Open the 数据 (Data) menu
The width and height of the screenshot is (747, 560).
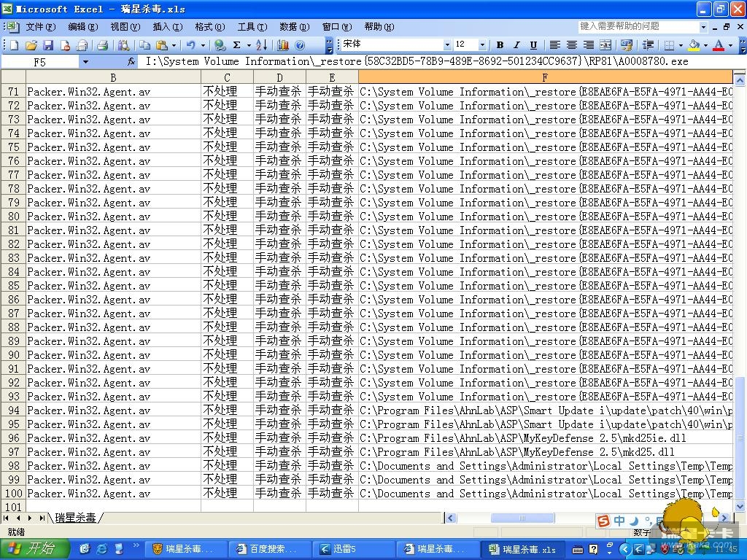(x=295, y=27)
